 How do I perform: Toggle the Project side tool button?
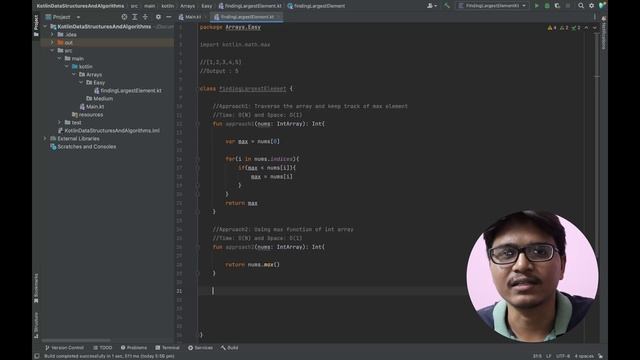coord(36,25)
